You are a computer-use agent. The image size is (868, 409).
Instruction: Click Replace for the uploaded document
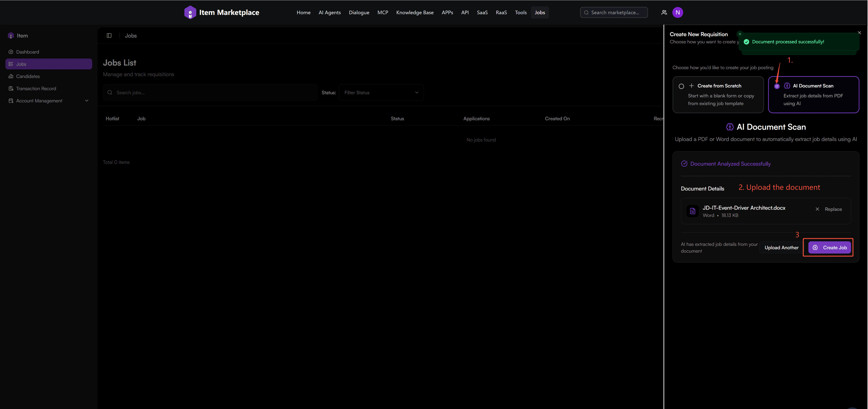tap(833, 209)
